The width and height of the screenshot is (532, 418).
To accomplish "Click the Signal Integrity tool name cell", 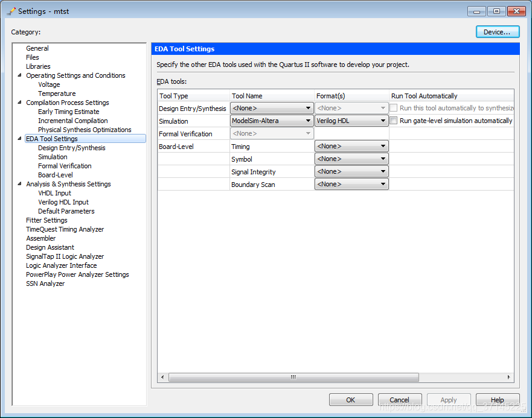I will click(x=272, y=172).
